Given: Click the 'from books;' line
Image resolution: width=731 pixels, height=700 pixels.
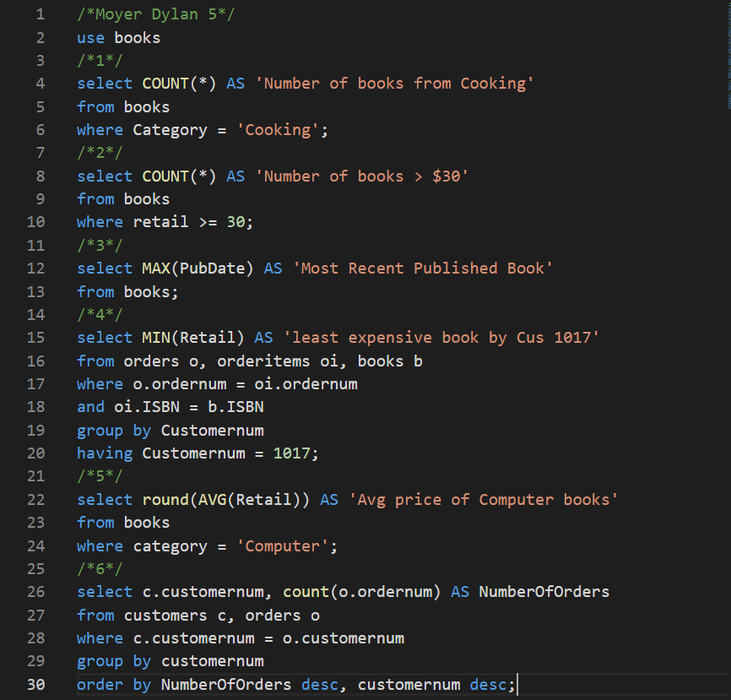Looking at the screenshot, I should [x=127, y=292].
